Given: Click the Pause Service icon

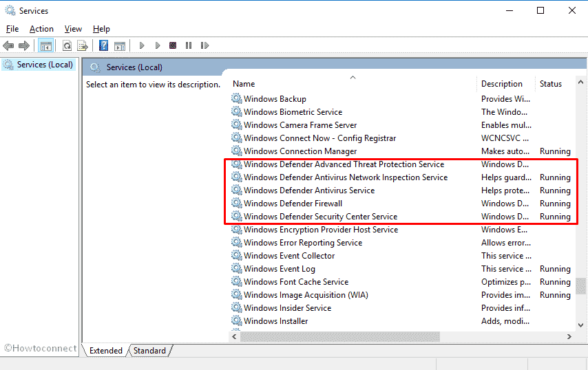Looking at the screenshot, I should click(189, 45).
